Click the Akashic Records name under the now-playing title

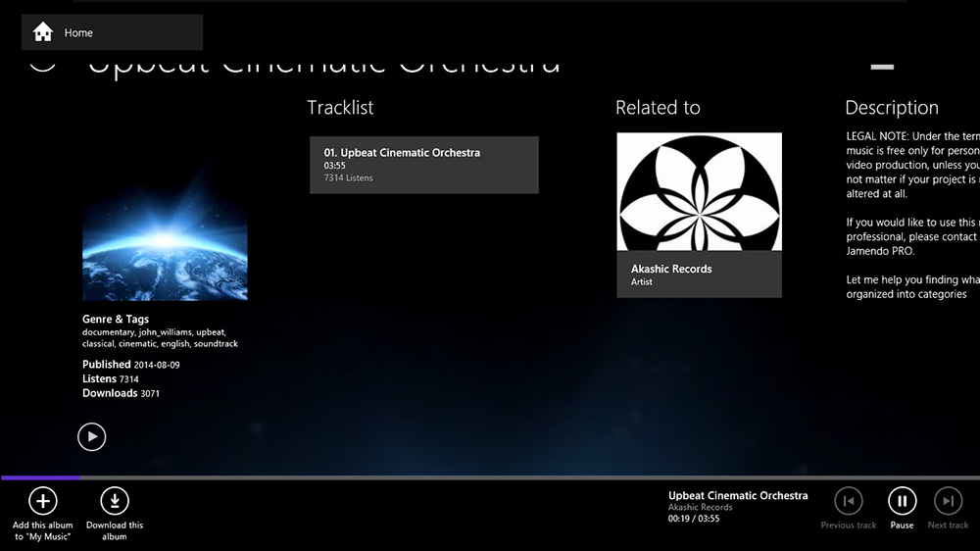700,508
